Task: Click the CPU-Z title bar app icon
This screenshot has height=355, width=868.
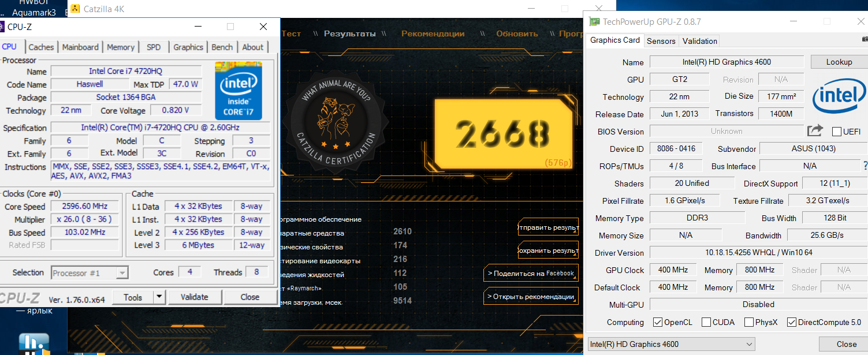Action: click(x=2, y=27)
